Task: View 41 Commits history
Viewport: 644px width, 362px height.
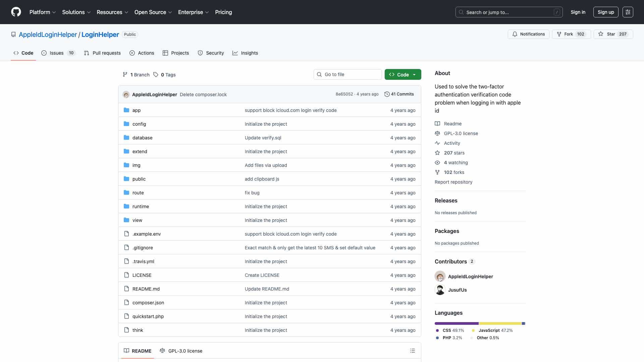Action: tap(399, 94)
